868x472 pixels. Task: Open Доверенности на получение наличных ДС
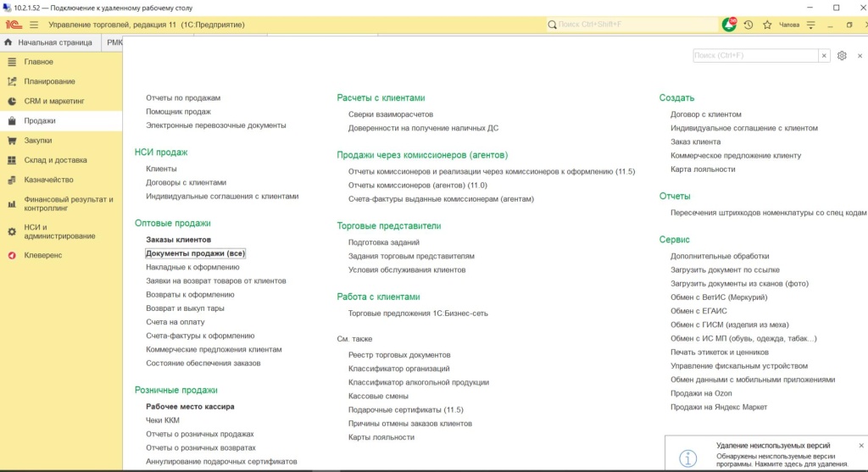tap(423, 128)
